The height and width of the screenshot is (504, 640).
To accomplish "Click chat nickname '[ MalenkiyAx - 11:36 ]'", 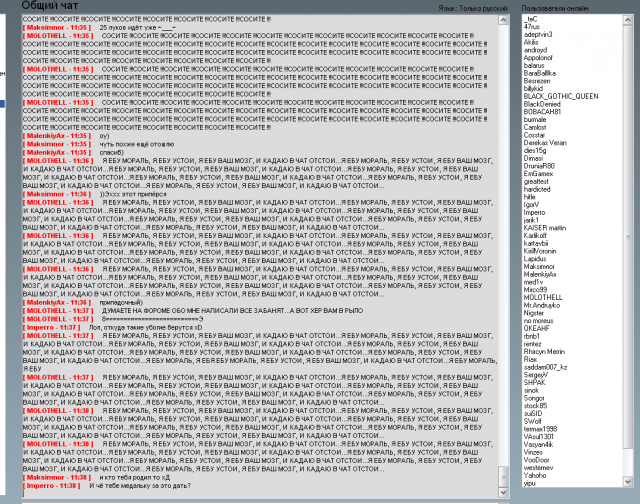I will 57,303.
